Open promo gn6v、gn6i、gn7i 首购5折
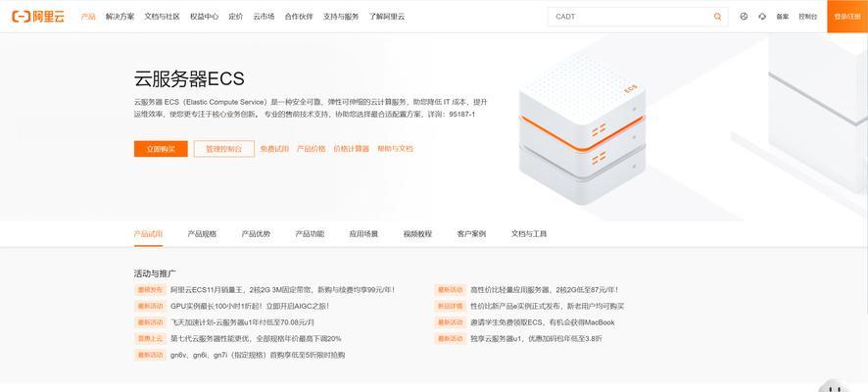Screen dimensions: 868x392 (258, 355)
